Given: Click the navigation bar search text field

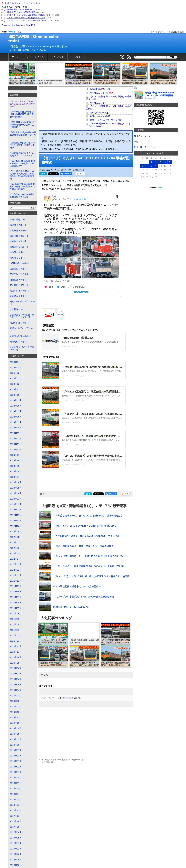Looking at the screenshot, I should coord(151,57).
